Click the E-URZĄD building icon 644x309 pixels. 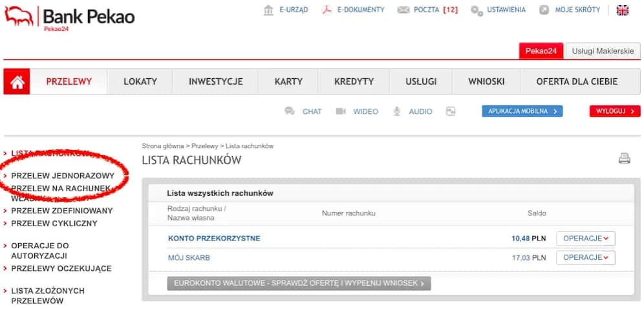tap(268, 10)
